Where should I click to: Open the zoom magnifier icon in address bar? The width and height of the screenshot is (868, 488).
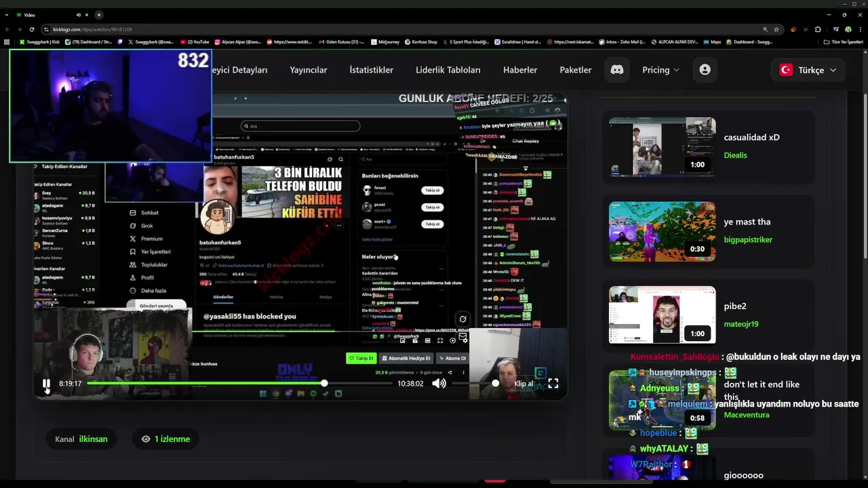click(765, 29)
